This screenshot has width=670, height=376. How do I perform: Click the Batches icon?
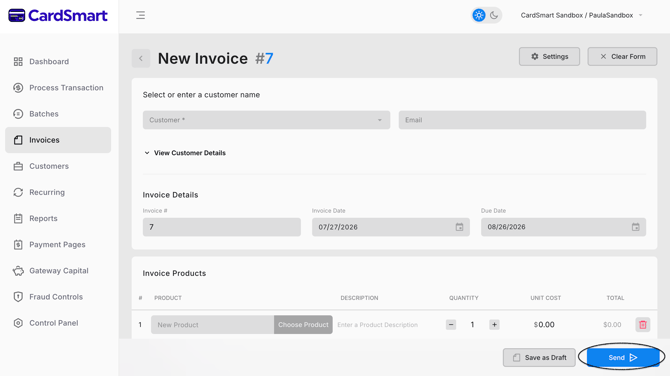click(18, 114)
